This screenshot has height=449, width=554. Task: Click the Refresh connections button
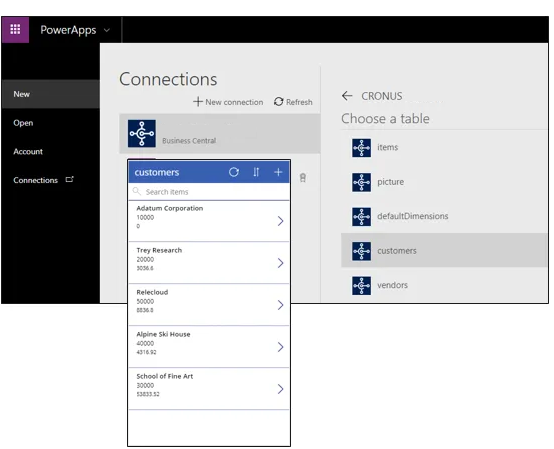click(x=293, y=102)
